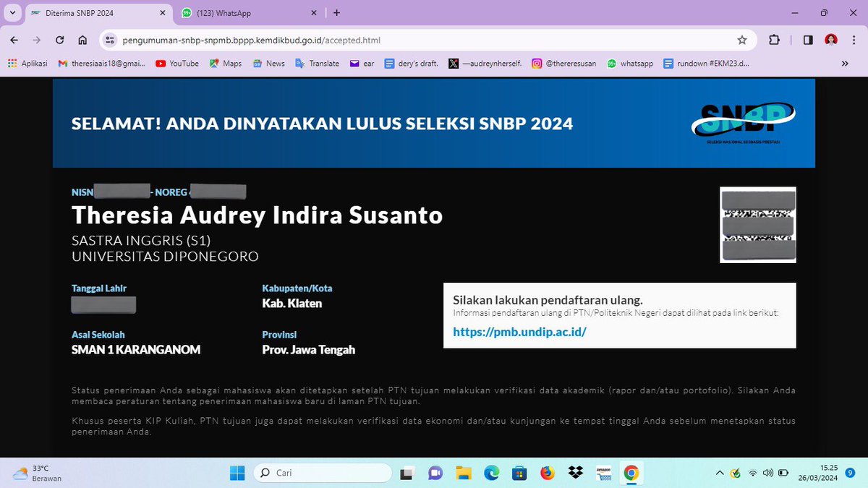Screen dimensions: 868x488
Task: Open Microsoft Edge from the taskbar
Action: pos(492,474)
